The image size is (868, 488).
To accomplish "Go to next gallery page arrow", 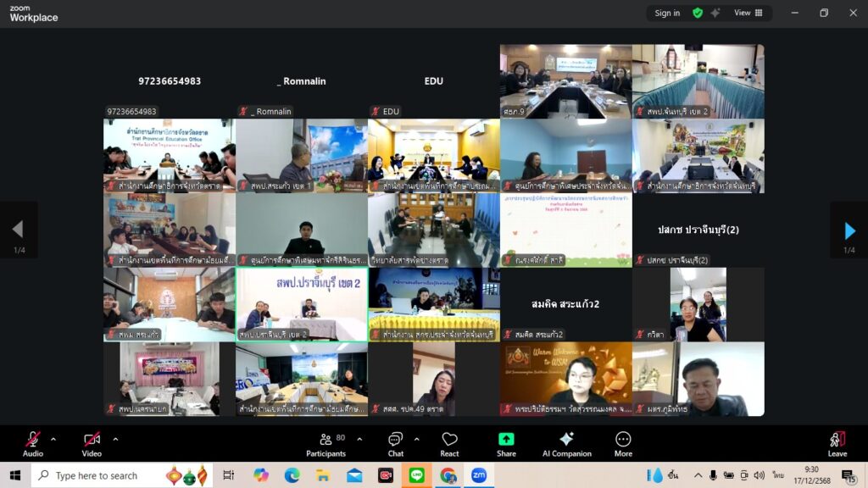I will [849, 230].
